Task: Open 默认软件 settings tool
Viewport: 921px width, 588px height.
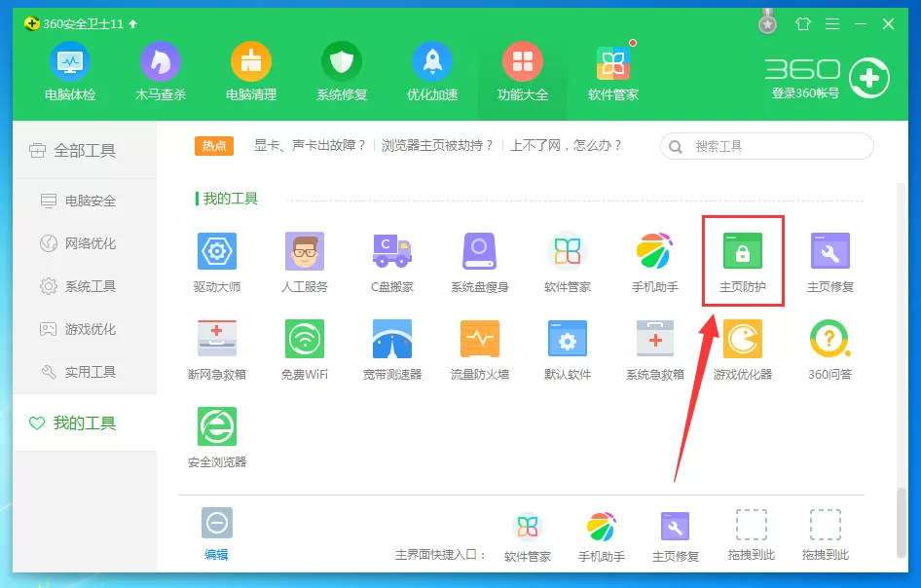Action: pyautogui.click(x=567, y=349)
